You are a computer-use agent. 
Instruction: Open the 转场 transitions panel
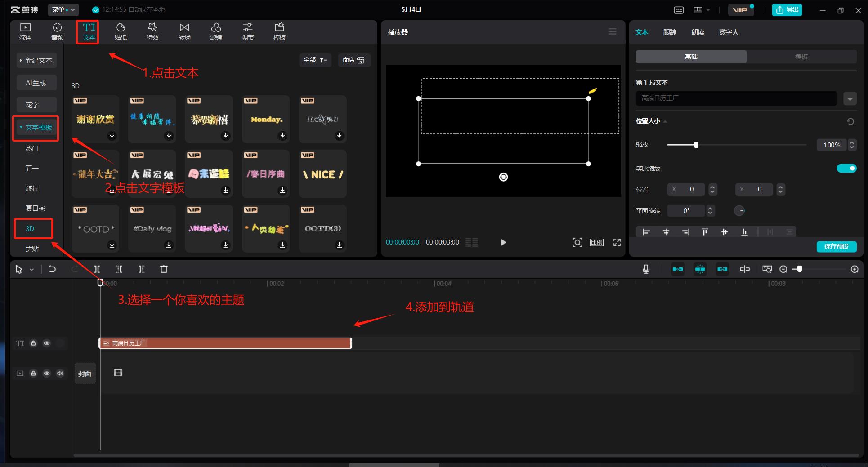point(184,31)
